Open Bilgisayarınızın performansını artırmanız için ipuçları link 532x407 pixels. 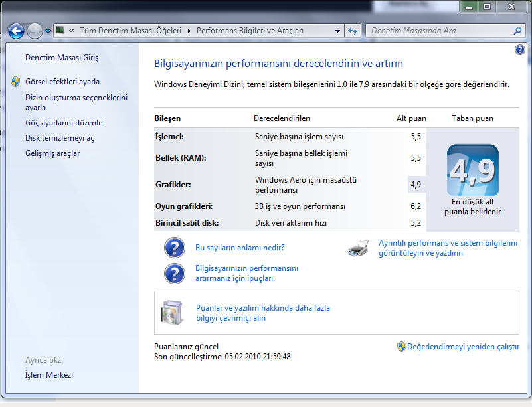[246, 273]
